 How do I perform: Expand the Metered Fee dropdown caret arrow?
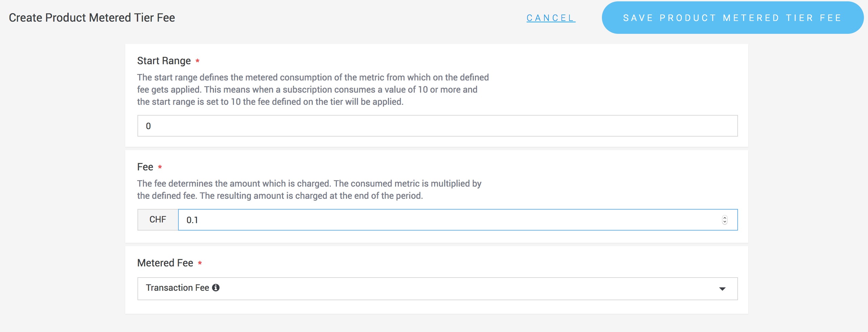(722, 289)
